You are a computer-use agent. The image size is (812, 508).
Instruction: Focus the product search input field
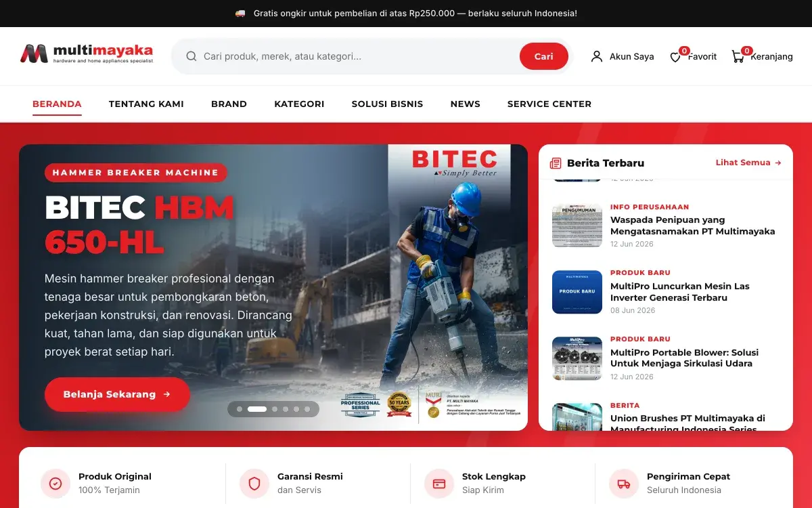coord(359,56)
